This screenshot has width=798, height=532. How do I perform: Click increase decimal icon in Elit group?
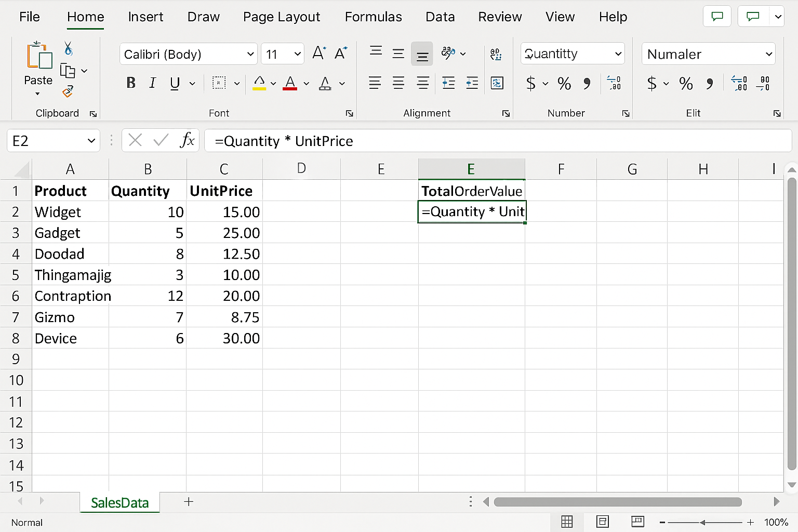pos(739,83)
